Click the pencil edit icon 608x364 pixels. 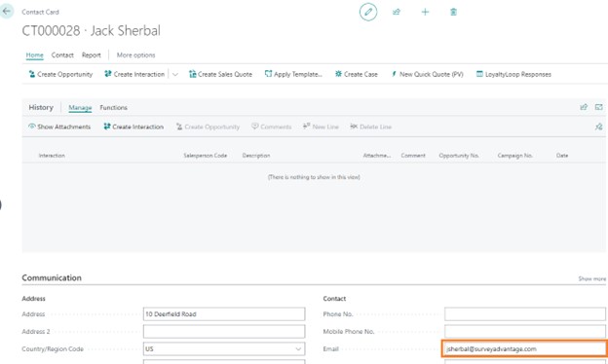point(368,12)
